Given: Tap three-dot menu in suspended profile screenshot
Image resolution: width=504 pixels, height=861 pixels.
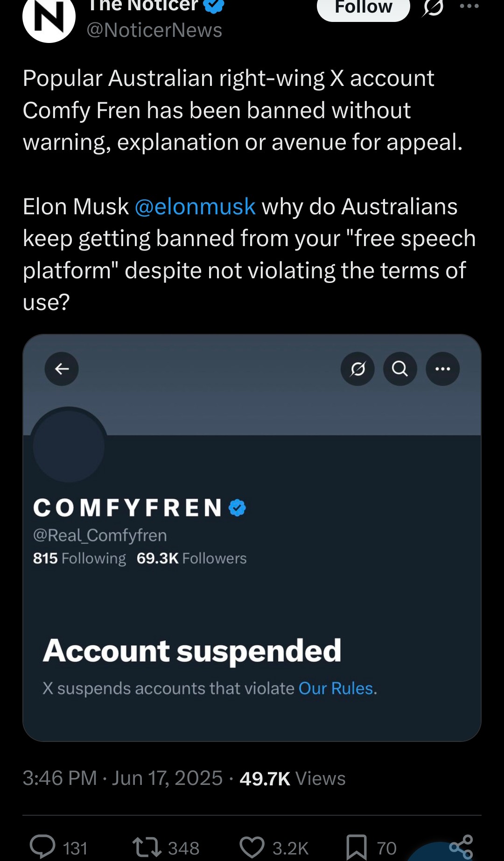Looking at the screenshot, I should pos(443,369).
